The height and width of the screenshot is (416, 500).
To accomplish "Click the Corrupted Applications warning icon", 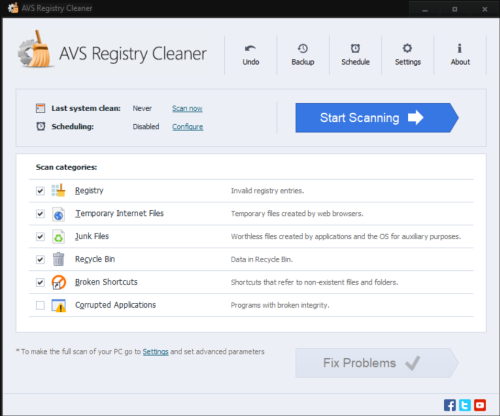I will (x=59, y=305).
